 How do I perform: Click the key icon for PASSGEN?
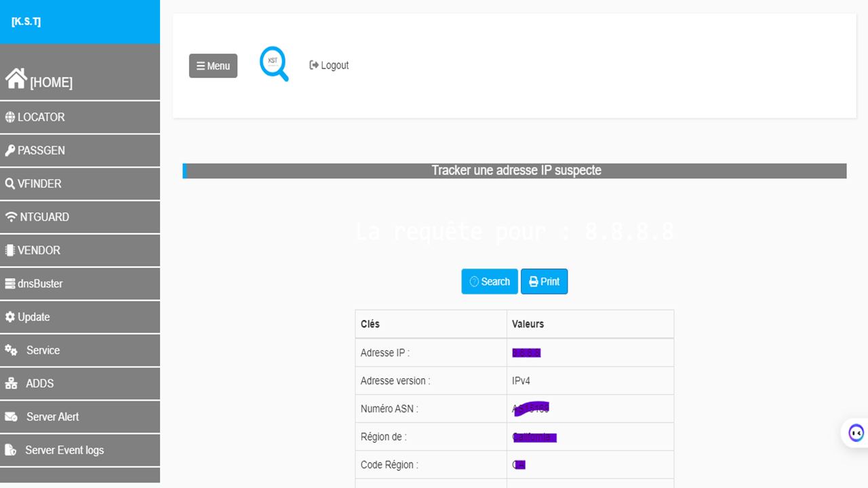click(10, 150)
